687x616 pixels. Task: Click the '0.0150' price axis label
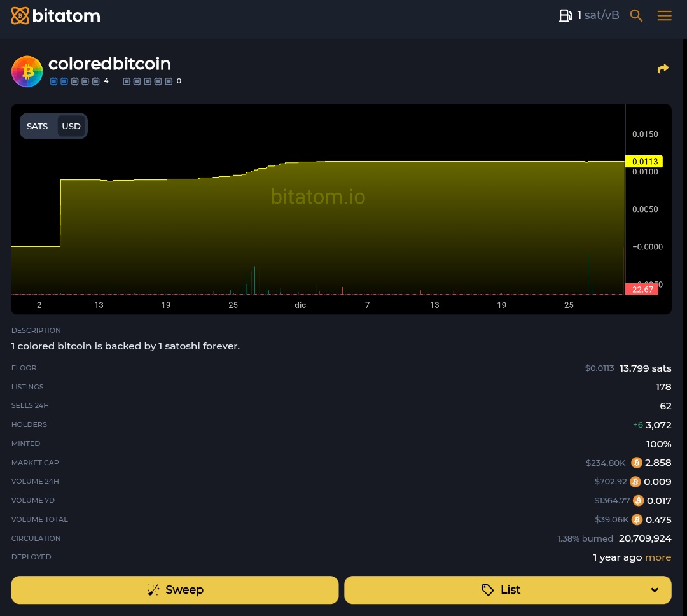[x=645, y=134]
